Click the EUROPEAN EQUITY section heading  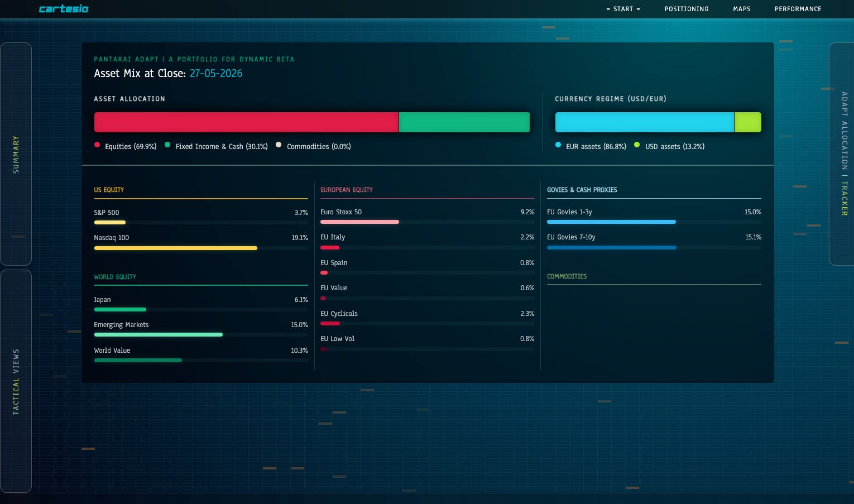pos(347,190)
